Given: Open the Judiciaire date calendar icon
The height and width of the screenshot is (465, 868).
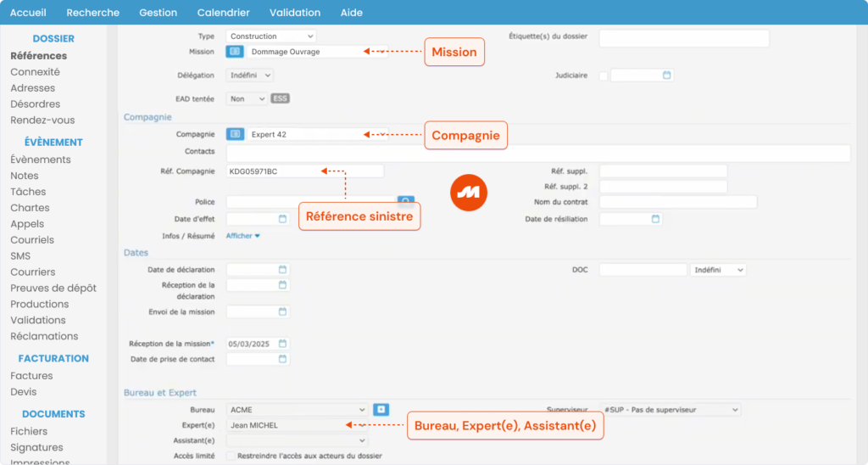Looking at the screenshot, I should tap(666, 75).
